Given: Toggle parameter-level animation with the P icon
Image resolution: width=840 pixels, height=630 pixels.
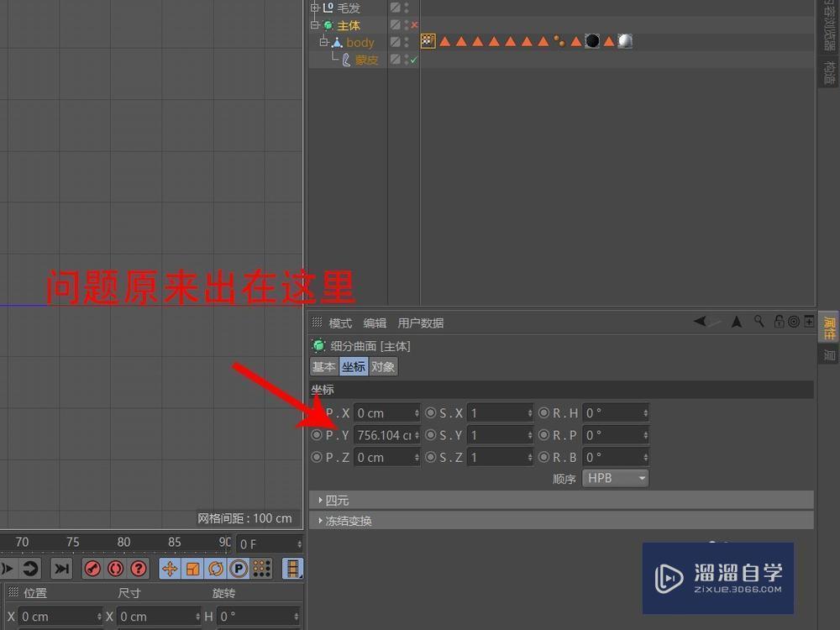Looking at the screenshot, I should 237,569.
